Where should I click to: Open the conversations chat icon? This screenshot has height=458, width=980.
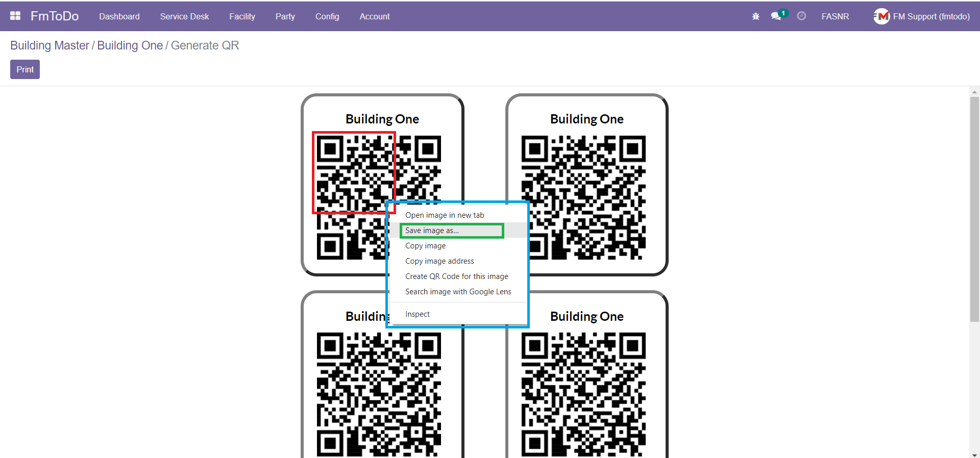[x=776, y=16]
